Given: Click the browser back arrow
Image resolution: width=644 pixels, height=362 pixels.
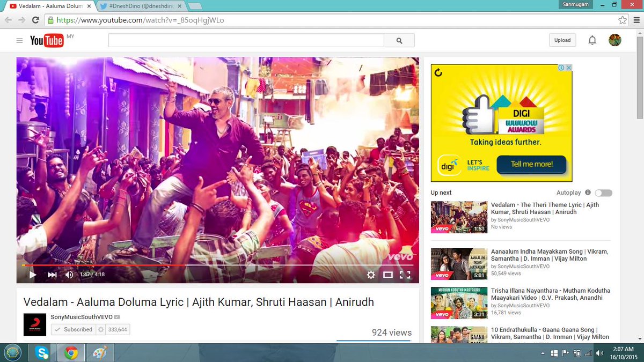Looking at the screenshot, I should click(9, 20).
